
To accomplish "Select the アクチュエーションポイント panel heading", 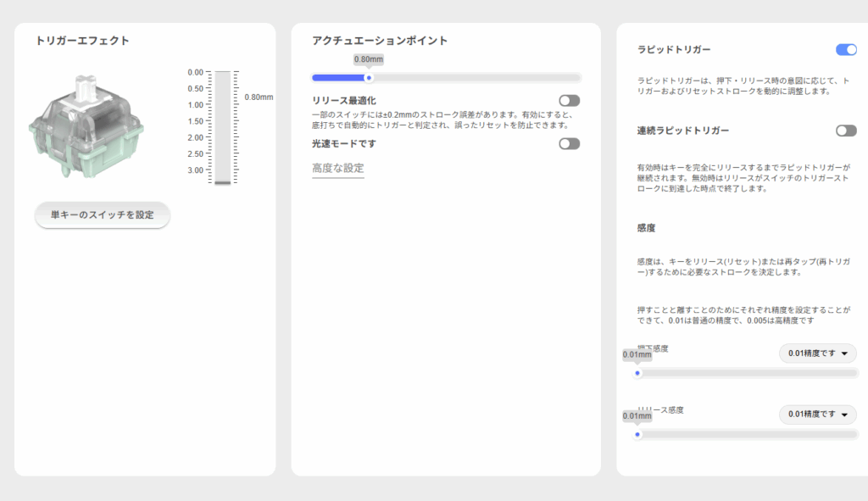I will click(379, 41).
